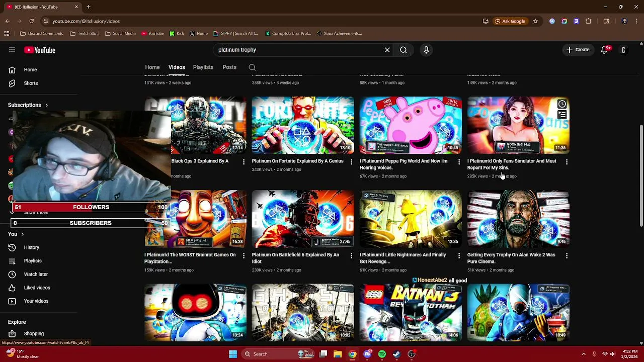
Task: Switch to channel Playlists tab
Action: [x=203, y=67]
